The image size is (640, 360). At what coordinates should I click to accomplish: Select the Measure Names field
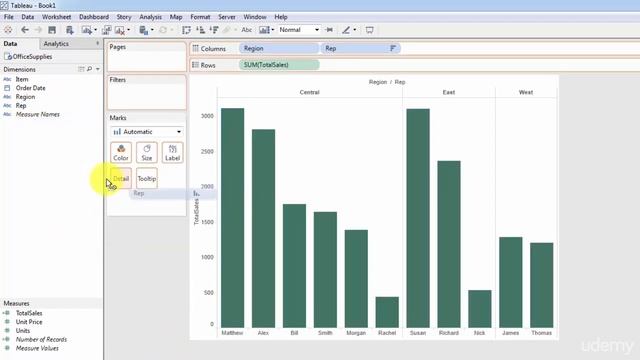coord(38,114)
